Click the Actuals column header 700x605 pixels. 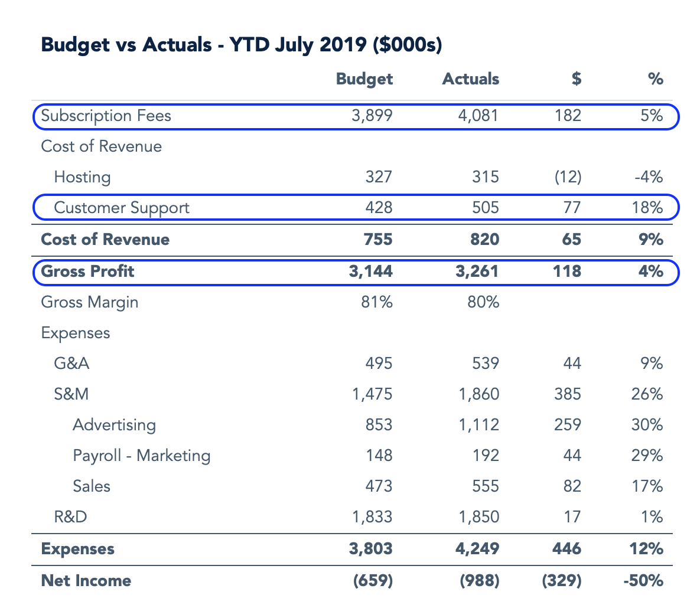[x=470, y=79]
